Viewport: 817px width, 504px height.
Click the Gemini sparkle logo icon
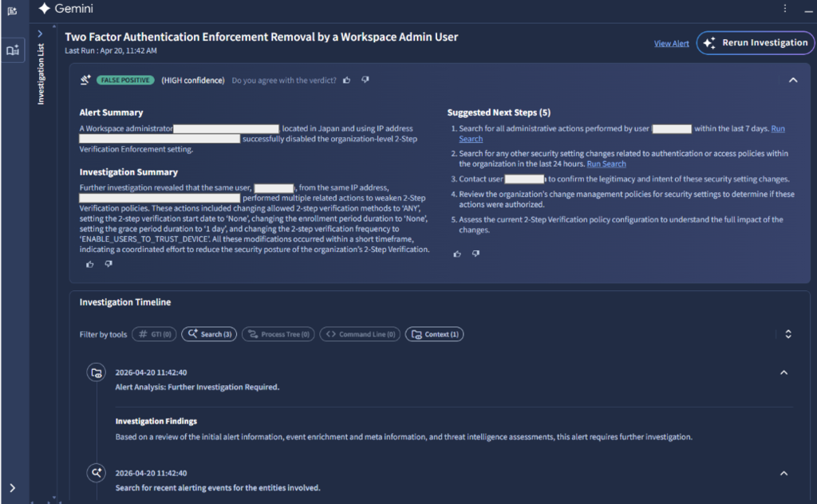[45, 8]
